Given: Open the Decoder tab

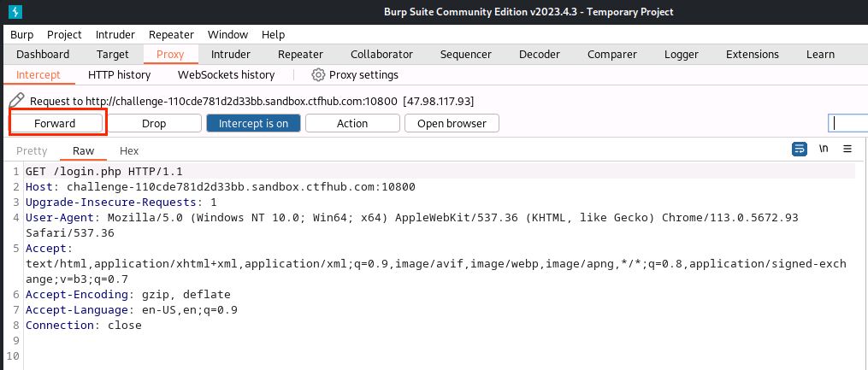Looking at the screenshot, I should click(x=539, y=54).
